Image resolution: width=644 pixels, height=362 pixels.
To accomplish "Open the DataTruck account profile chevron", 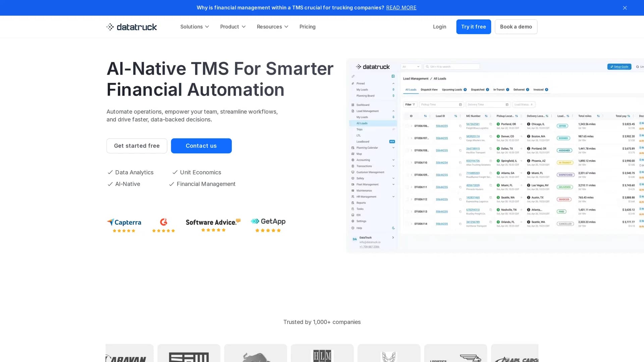I will (393, 238).
